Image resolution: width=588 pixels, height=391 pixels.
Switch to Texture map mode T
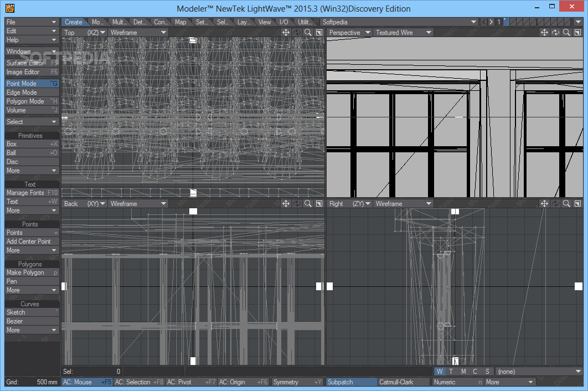451,372
